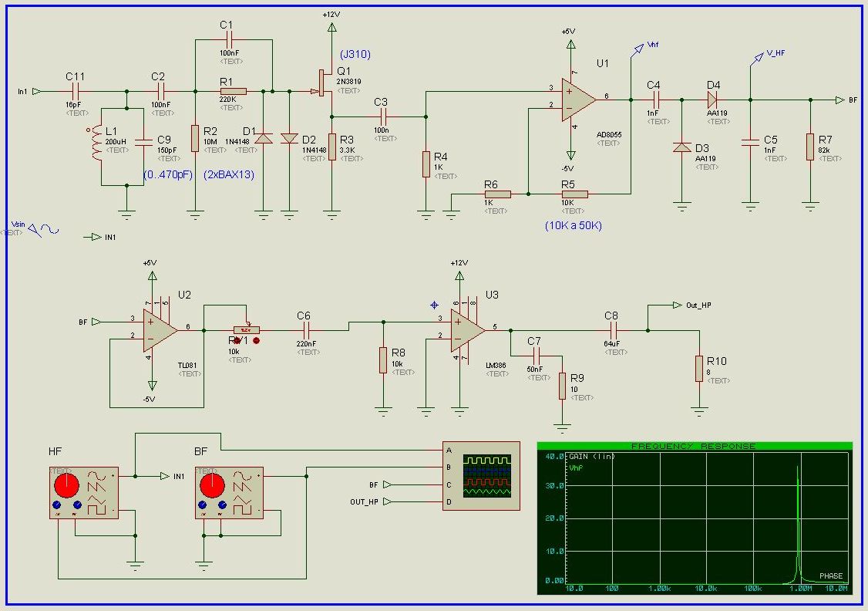Select sawtooth waveform on BF generator
The image size is (868, 611).
[242, 488]
